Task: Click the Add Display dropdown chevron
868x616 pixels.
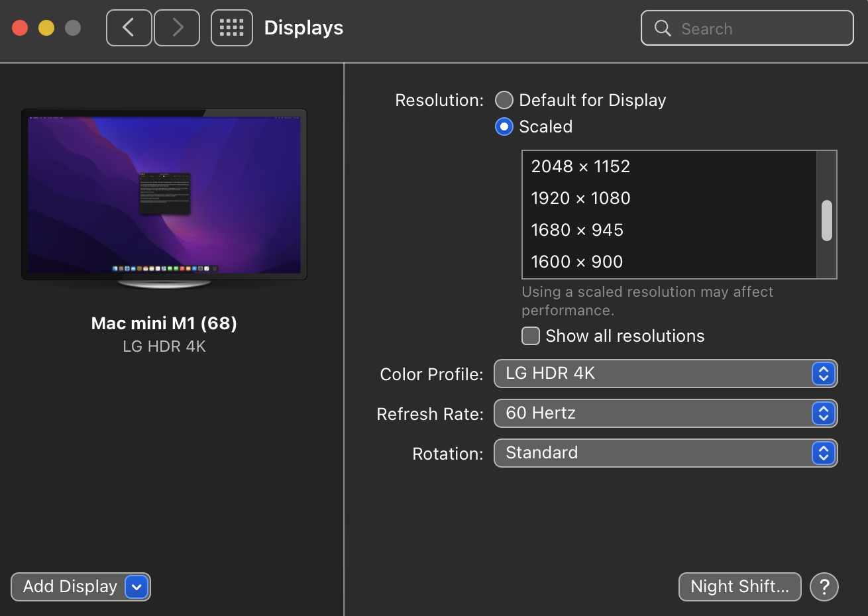Action: [x=136, y=587]
